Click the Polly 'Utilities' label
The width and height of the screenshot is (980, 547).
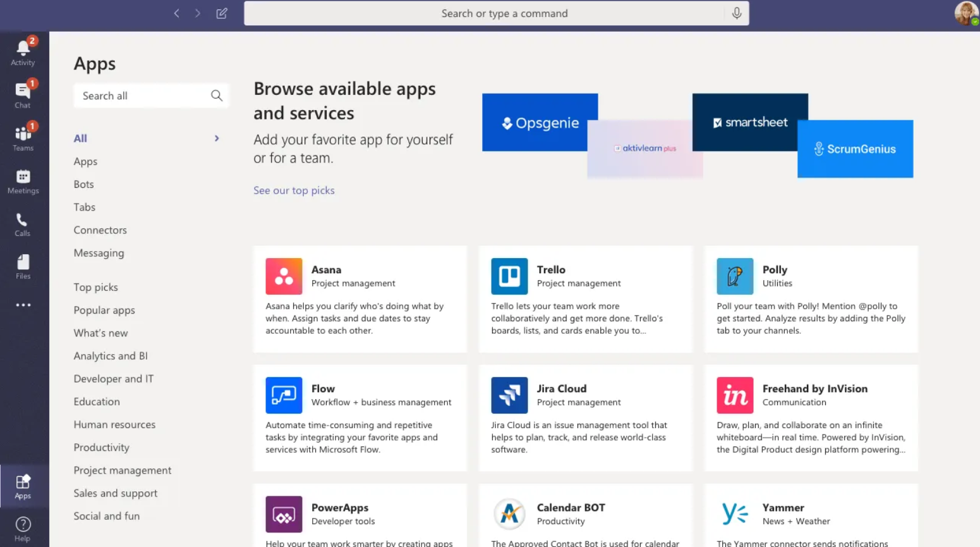tap(777, 283)
